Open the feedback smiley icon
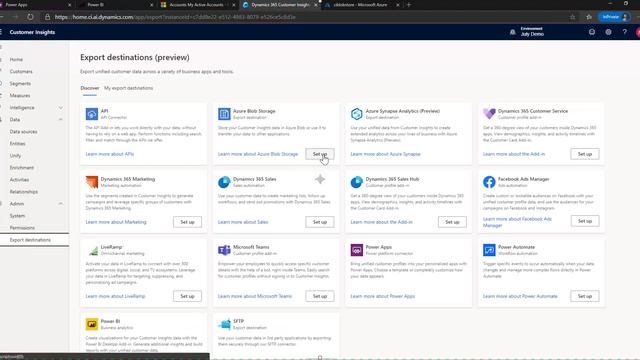The height and width of the screenshot is (360, 640). click(x=592, y=32)
